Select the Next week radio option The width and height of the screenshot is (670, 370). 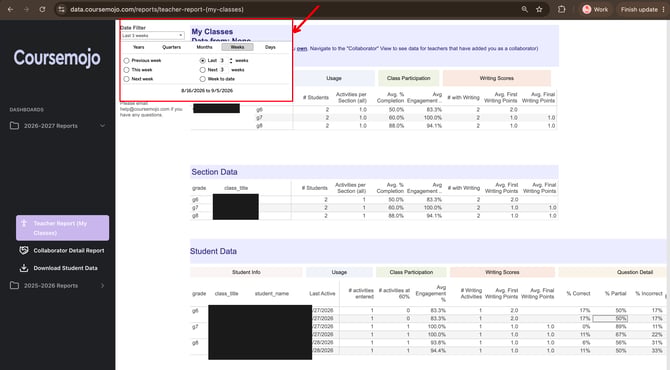click(x=126, y=79)
